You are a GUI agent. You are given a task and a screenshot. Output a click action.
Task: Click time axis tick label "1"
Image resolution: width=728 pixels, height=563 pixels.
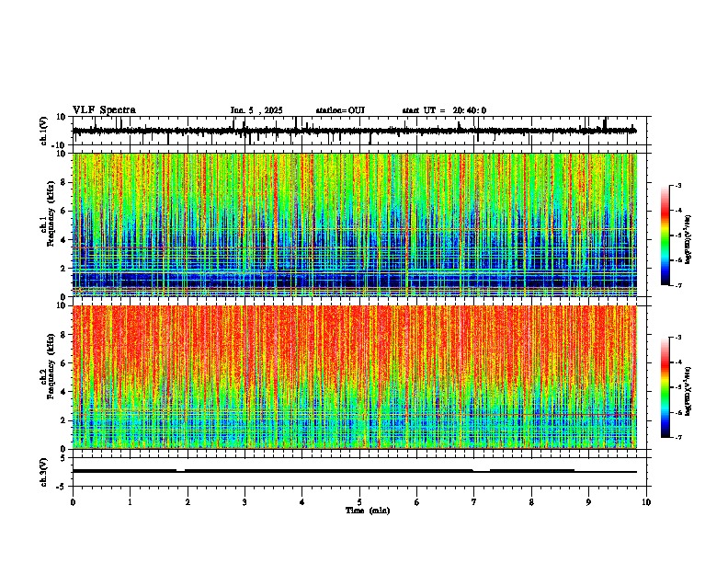(130, 502)
